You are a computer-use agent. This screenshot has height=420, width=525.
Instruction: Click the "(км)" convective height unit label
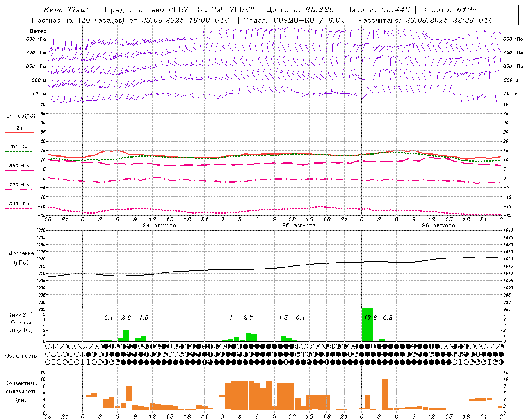(x=21, y=399)
